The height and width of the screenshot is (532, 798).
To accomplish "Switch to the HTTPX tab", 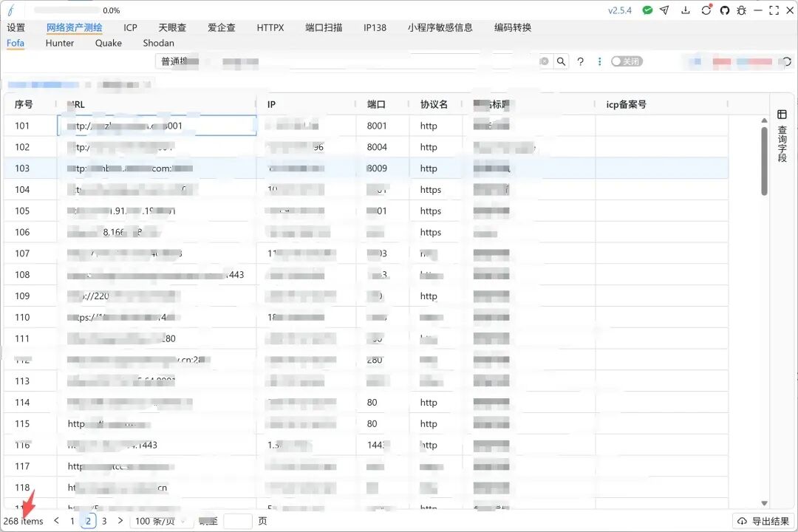I will [270, 27].
